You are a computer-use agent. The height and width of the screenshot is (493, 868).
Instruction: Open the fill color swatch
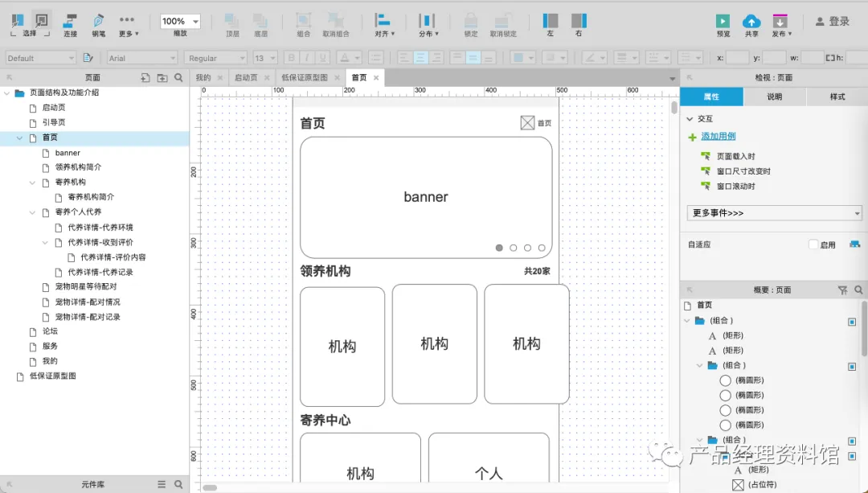pos(522,58)
